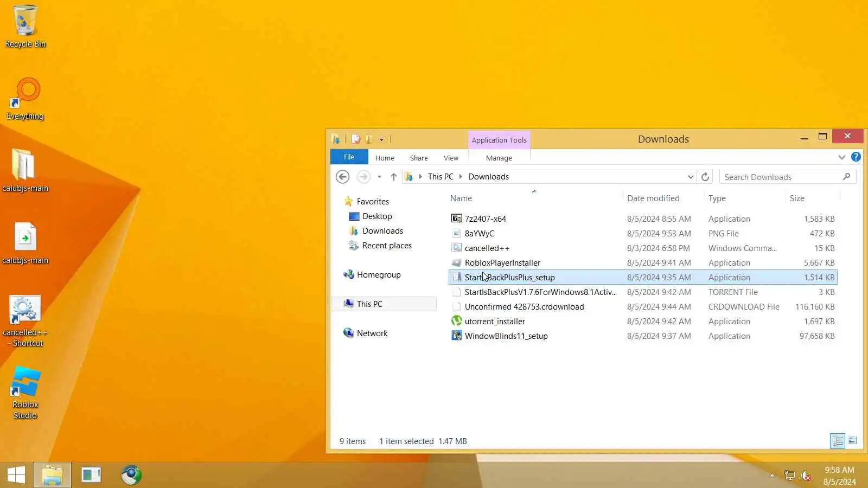The height and width of the screenshot is (488, 868).
Task: Click the Application Tools contextual tab header
Action: click(x=499, y=140)
